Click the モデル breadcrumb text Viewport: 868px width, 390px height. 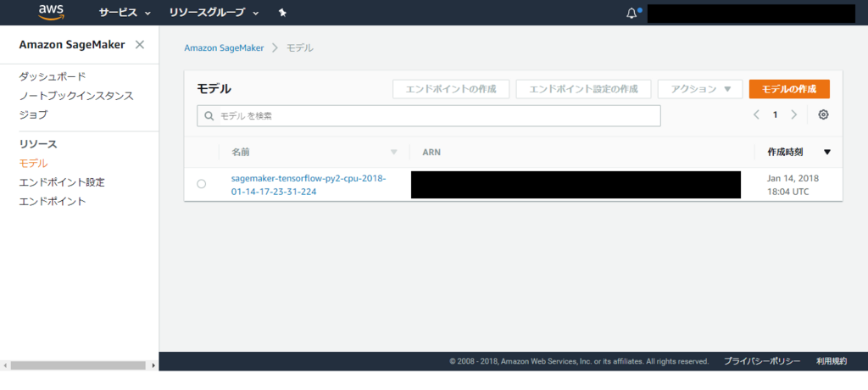(x=299, y=48)
